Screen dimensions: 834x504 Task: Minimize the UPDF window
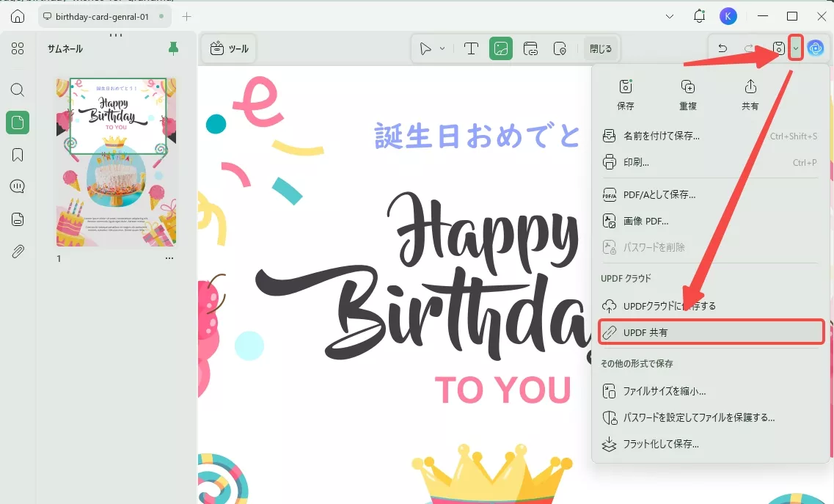pyautogui.click(x=763, y=16)
